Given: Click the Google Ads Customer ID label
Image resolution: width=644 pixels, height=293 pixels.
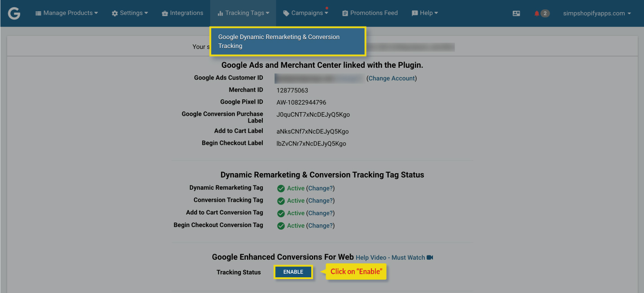Looking at the screenshot, I should 229,78.
